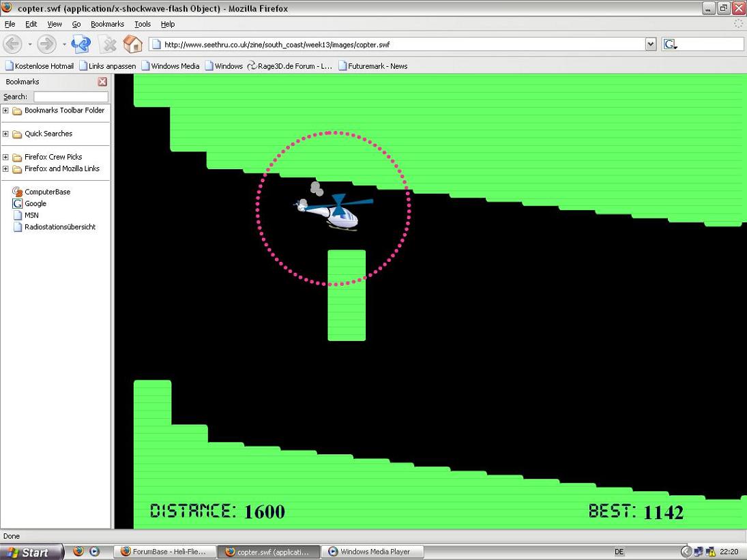Click the Firefox title bar logo icon
Viewport: 747px width, 560px height.
(x=7, y=8)
